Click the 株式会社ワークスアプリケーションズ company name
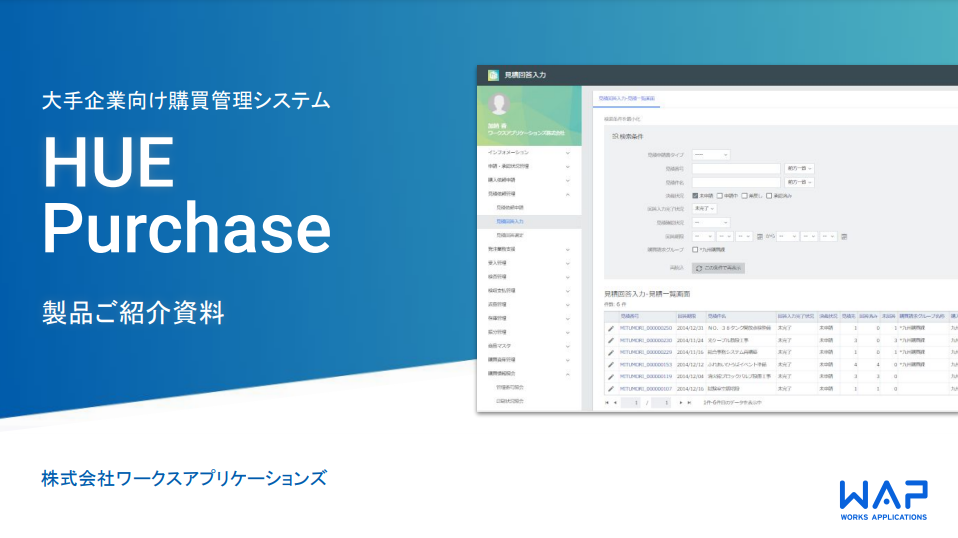Image resolution: width=958 pixels, height=538 pixels. [x=184, y=478]
